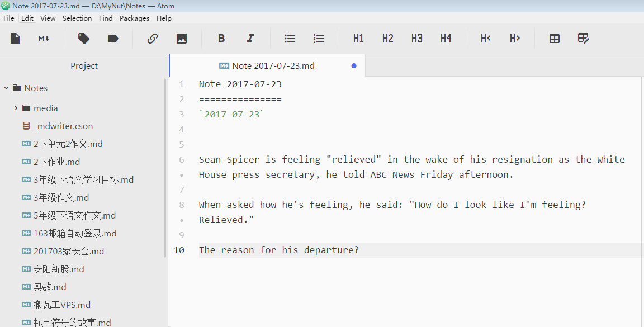Open 163邮箱自动登录.md file
Viewport: 644px width, 327px height.
point(75,233)
